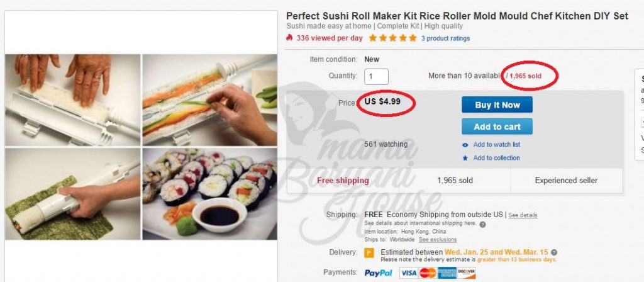
Task: Click the 1,965 sold red link
Action: tap(525, 76)
